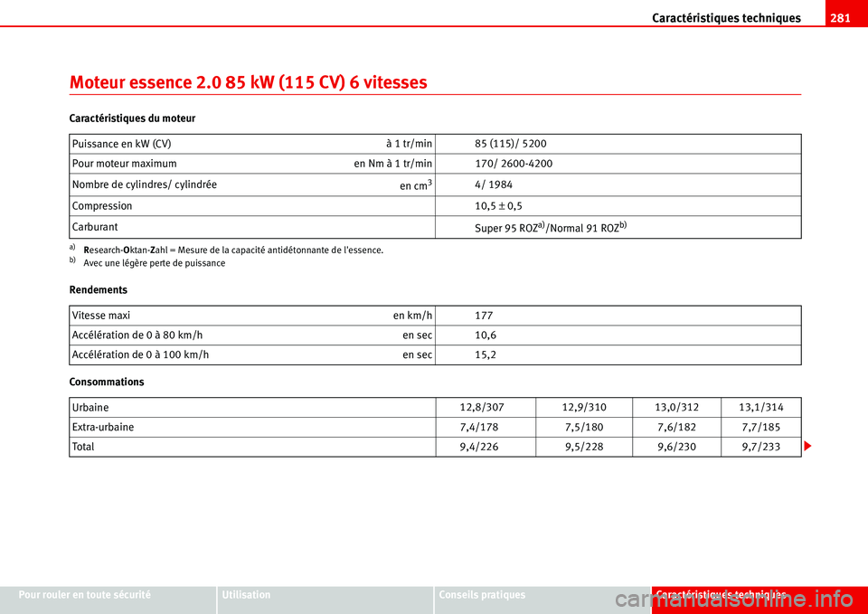Select urban consumption cell 13,1/314
Screen dimensions: 868x614
(x=761, y=408)
